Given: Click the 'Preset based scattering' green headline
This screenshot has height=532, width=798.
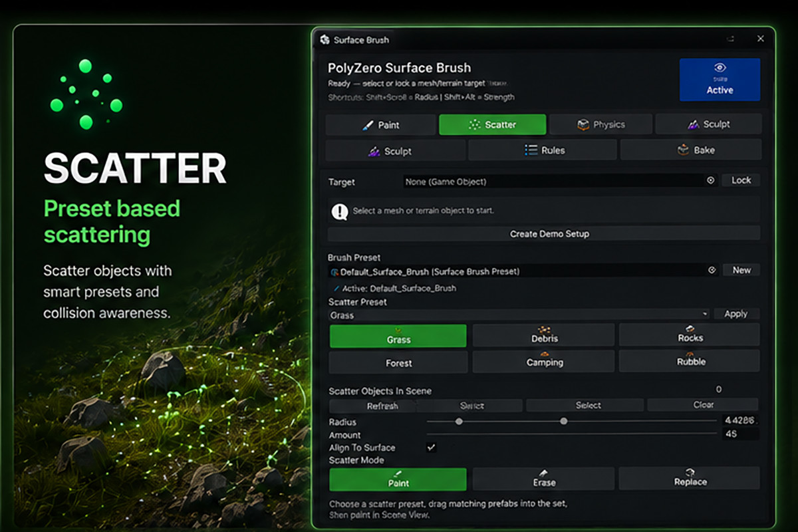Looking at the screenshot, I should pyautogui.click(x=112, y=221).
